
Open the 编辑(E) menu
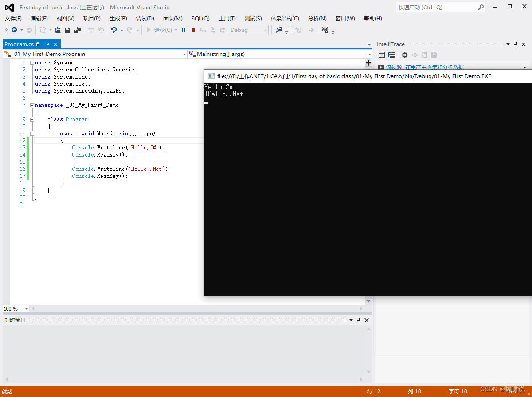39,19
